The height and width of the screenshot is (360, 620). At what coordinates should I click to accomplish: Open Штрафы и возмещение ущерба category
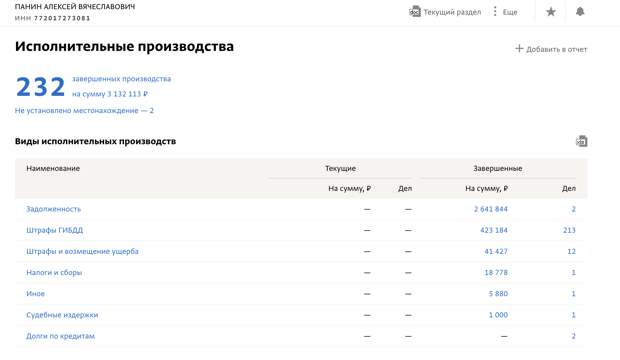point(82,251)
